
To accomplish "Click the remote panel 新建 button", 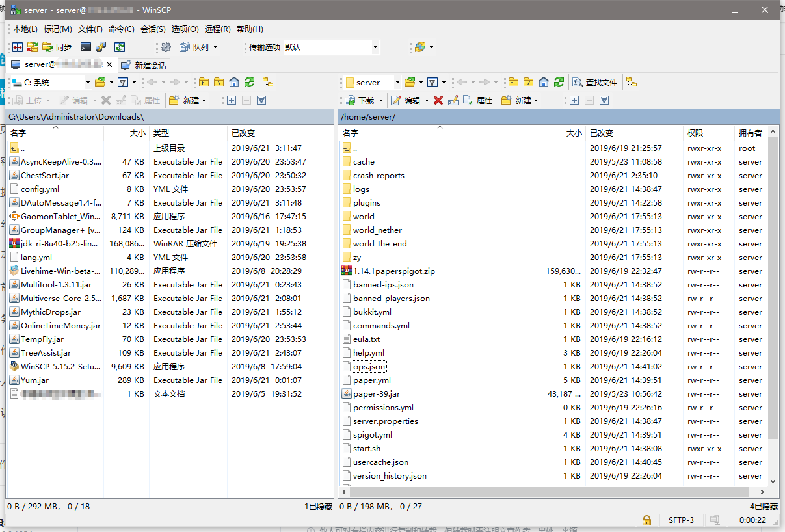I will [x=516, y=100].
